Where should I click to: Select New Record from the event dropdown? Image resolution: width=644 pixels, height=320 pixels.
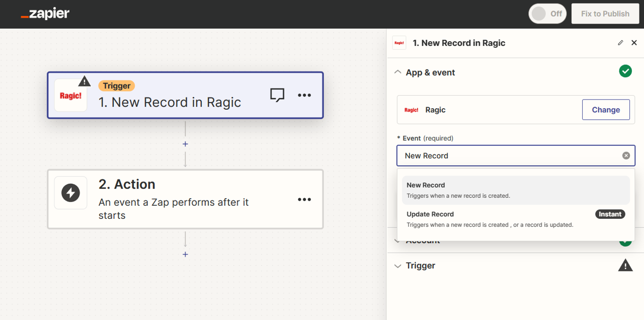[516, 190]
